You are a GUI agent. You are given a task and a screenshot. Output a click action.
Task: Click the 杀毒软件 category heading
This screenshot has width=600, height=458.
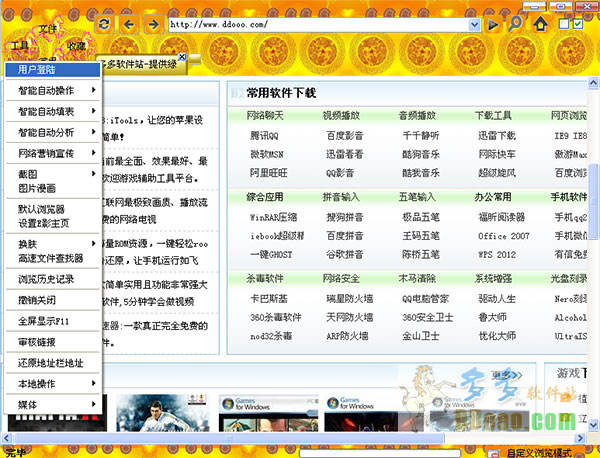[265, 279]
